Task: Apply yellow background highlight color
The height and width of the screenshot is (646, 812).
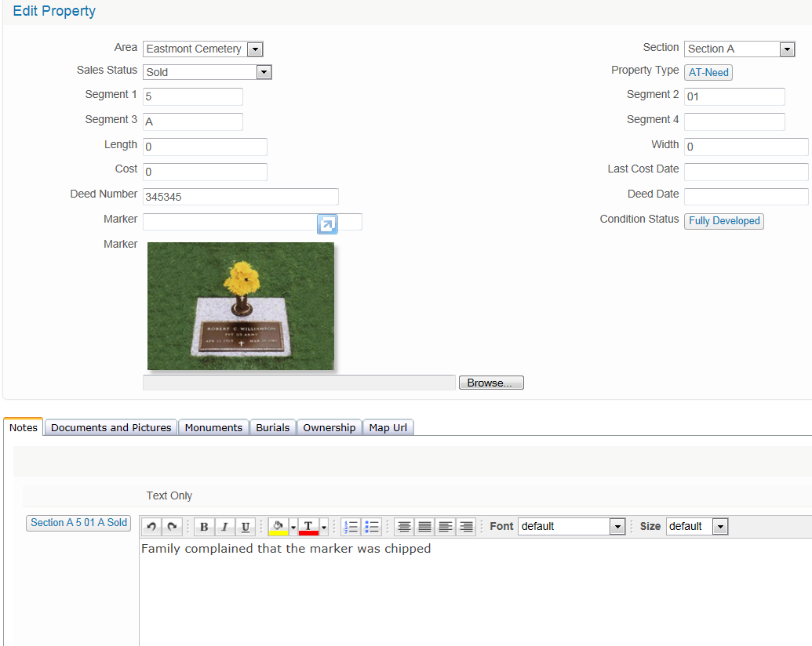Action: coord(278,527)
